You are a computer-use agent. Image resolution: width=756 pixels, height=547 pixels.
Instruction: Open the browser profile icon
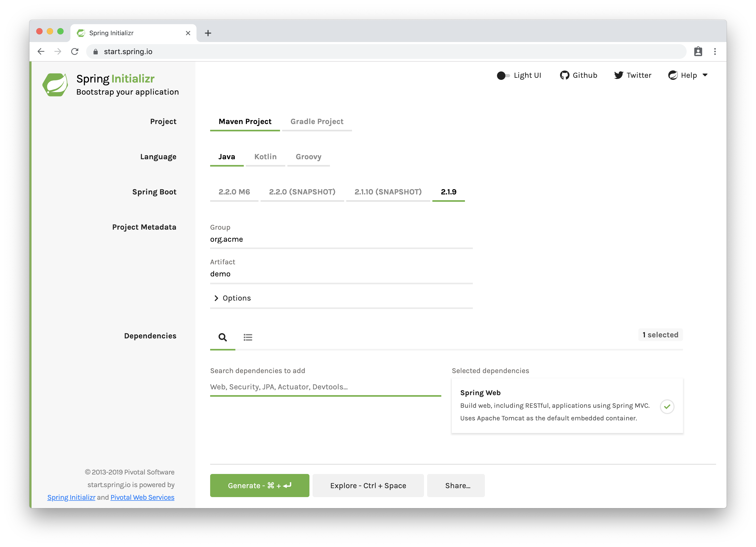click(698, 51)
